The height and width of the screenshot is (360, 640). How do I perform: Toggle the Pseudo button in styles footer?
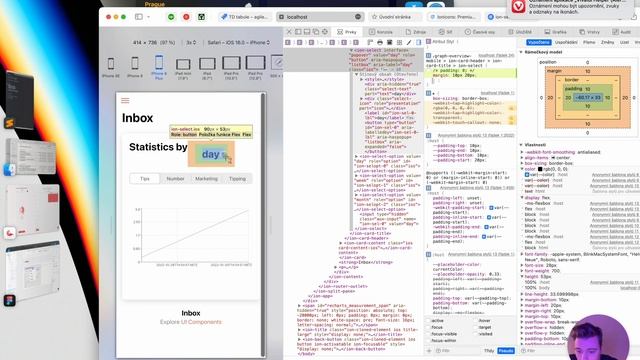click(x=506, y=351)
